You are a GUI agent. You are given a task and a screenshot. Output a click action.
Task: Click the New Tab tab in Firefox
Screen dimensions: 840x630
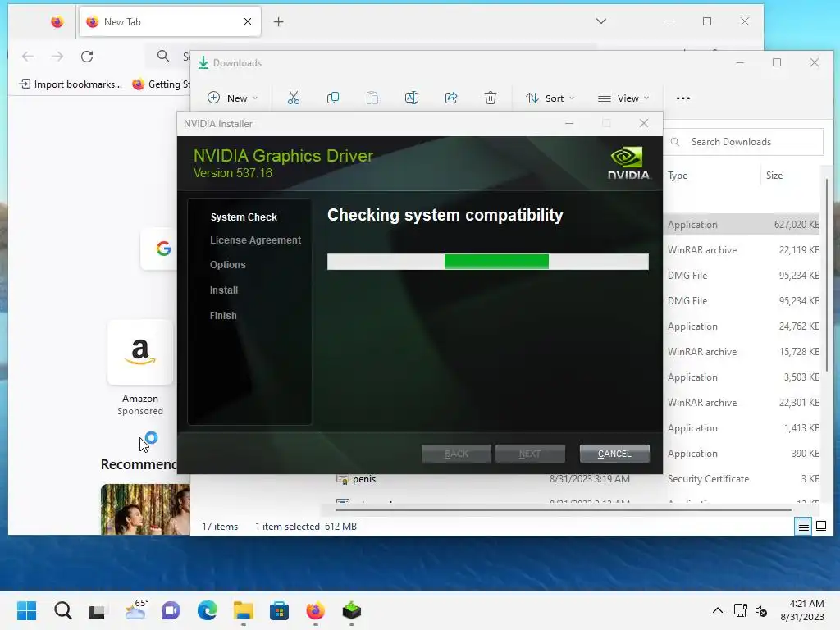(170, 22)
